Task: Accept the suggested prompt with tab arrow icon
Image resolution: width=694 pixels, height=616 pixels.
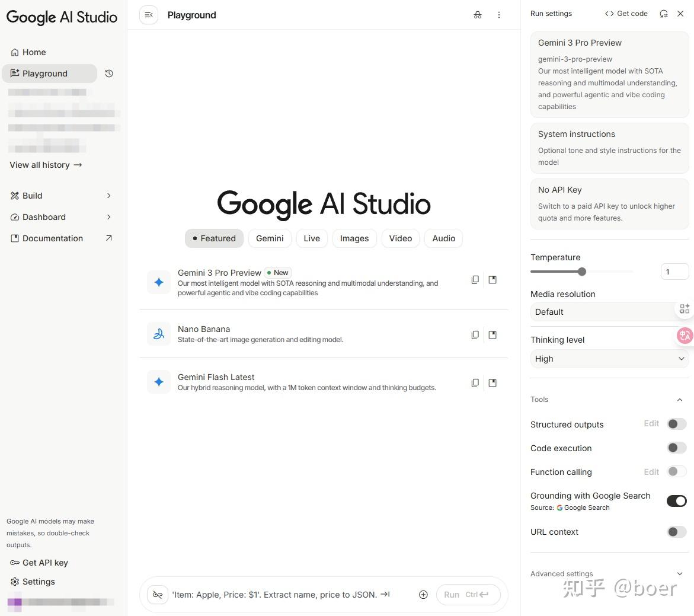Action: (x=385, y=594)
